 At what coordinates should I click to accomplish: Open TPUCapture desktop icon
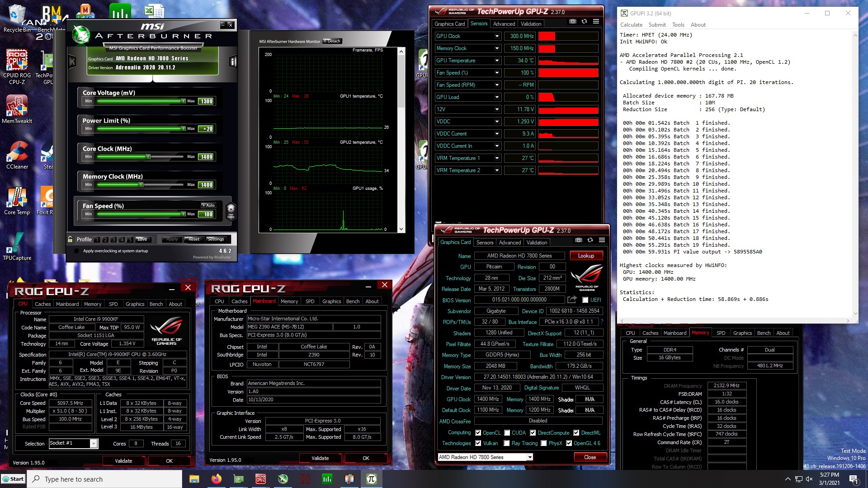[x=17, y=246]
